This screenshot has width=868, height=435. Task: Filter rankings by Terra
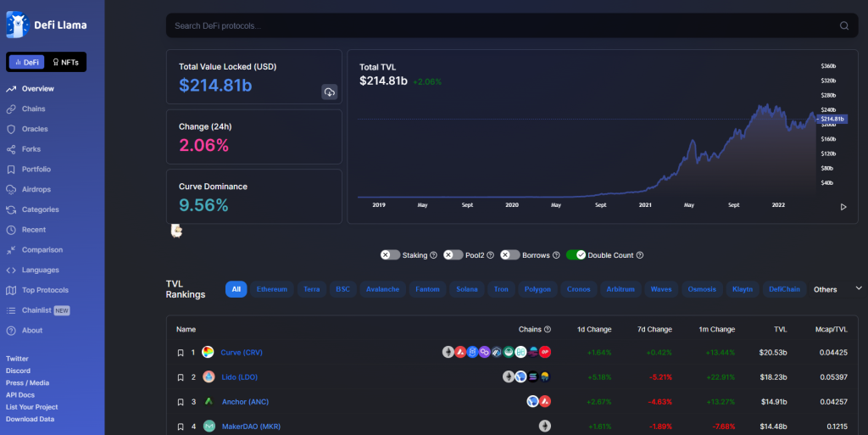click(x=312, y=289)
